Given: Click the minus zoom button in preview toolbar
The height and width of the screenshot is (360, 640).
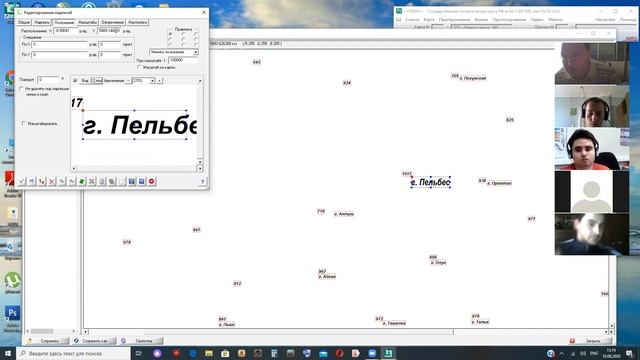Looking at the screenshot, I should 128,81.
